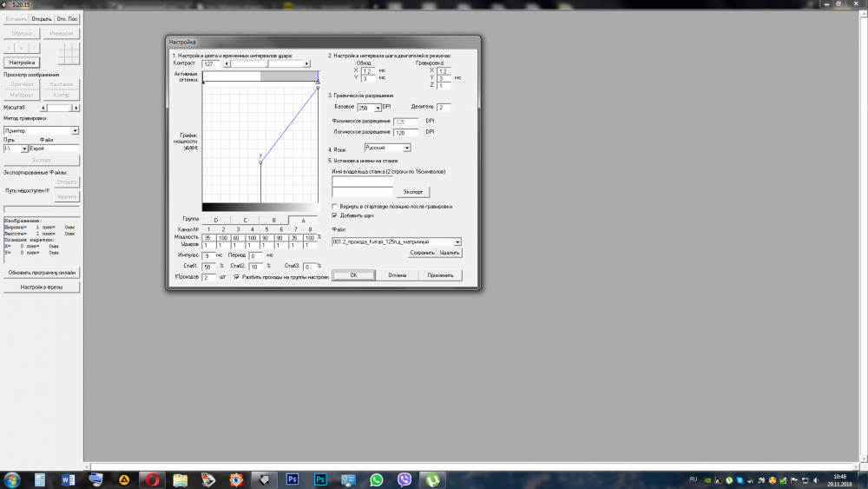Click the Импульс value input field

coord(207,256)
